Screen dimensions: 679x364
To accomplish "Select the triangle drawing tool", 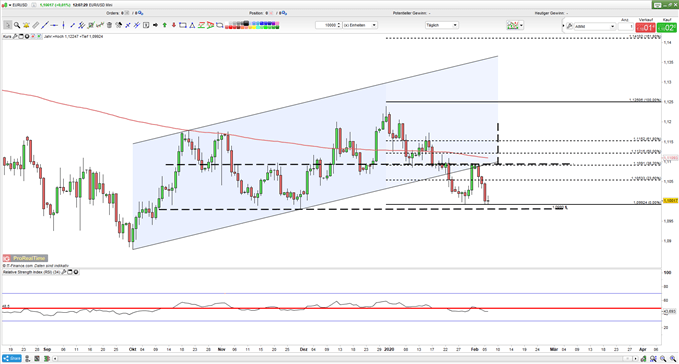I will pos(192,25).
